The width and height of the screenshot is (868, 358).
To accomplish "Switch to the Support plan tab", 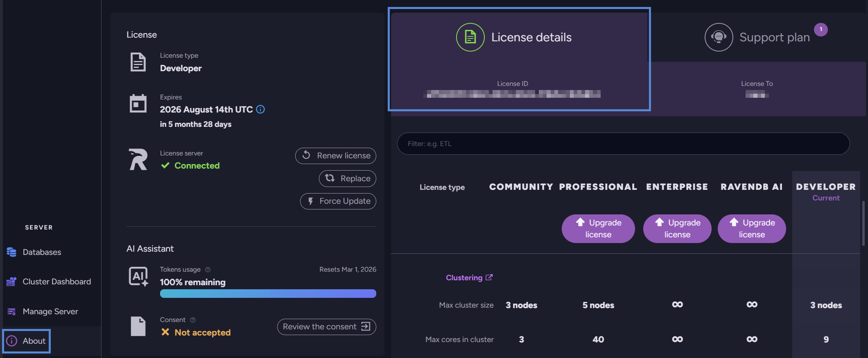I will 757,37.
